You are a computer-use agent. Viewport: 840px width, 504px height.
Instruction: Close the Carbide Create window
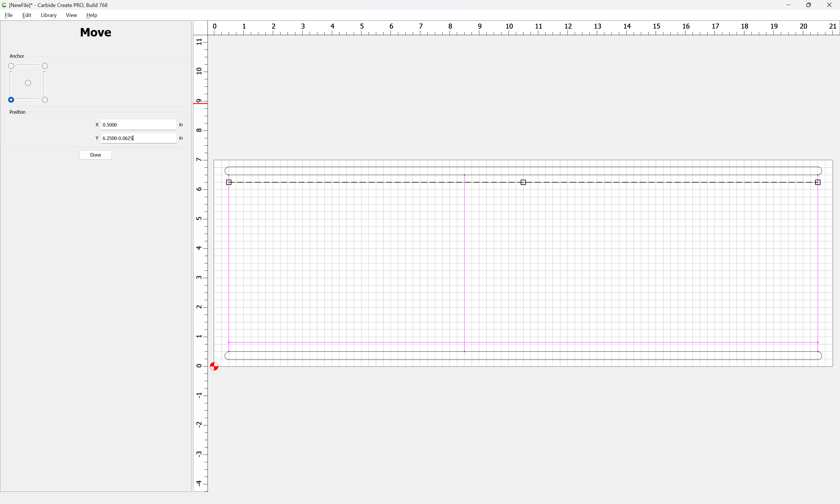[829, 5]
